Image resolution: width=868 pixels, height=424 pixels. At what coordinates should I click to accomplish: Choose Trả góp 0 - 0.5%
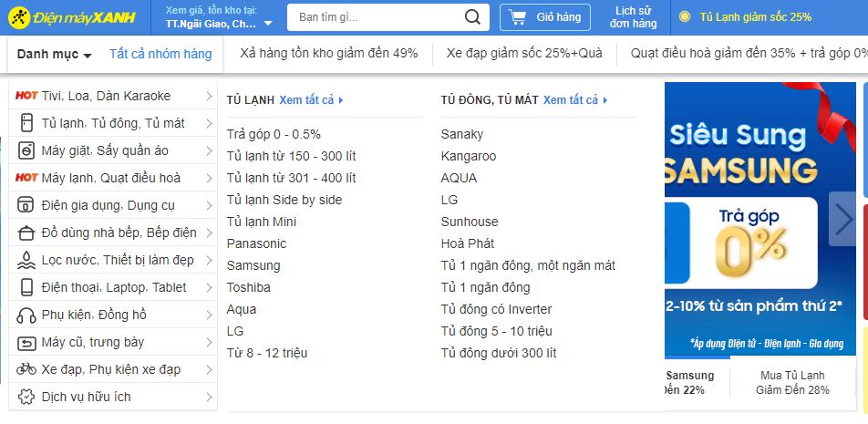coord(274,135)
